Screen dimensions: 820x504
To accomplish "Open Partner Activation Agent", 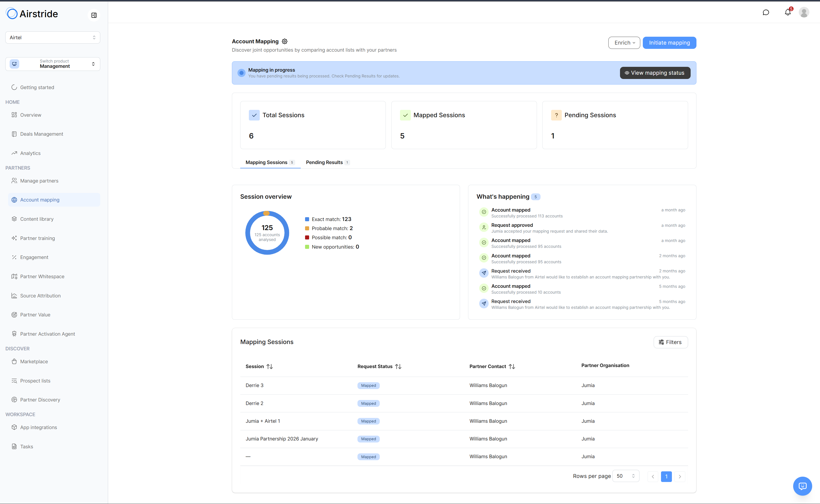I will point(54,334).
